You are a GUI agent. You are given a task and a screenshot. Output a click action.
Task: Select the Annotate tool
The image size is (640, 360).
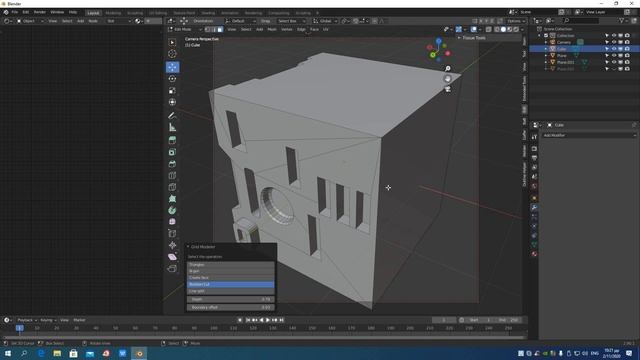tap(172, 116)
